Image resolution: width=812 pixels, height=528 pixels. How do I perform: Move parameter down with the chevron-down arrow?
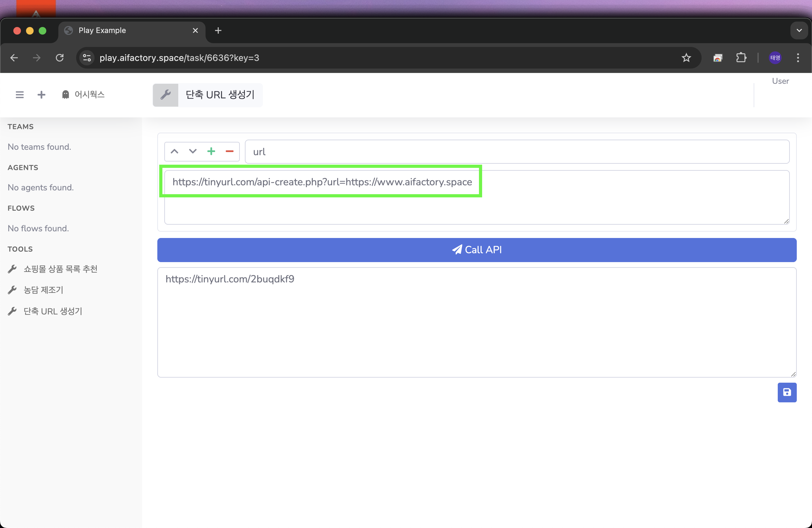coord(193,151)
